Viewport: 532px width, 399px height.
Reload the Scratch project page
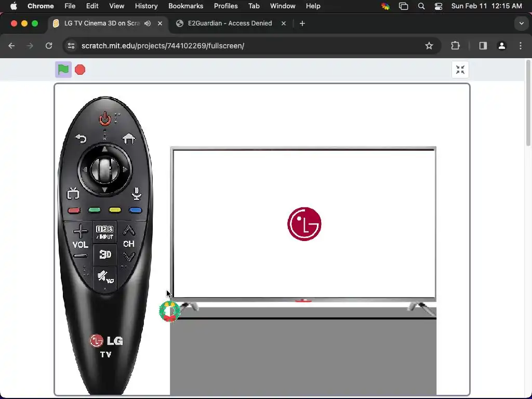click(x=49, y=46)
